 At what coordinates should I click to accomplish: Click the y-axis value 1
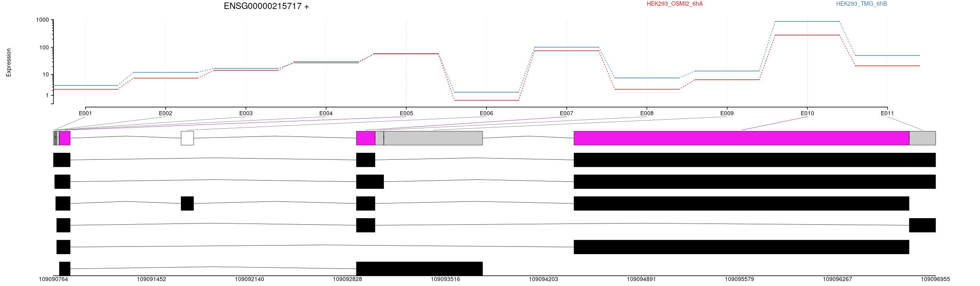click(47, 95)
